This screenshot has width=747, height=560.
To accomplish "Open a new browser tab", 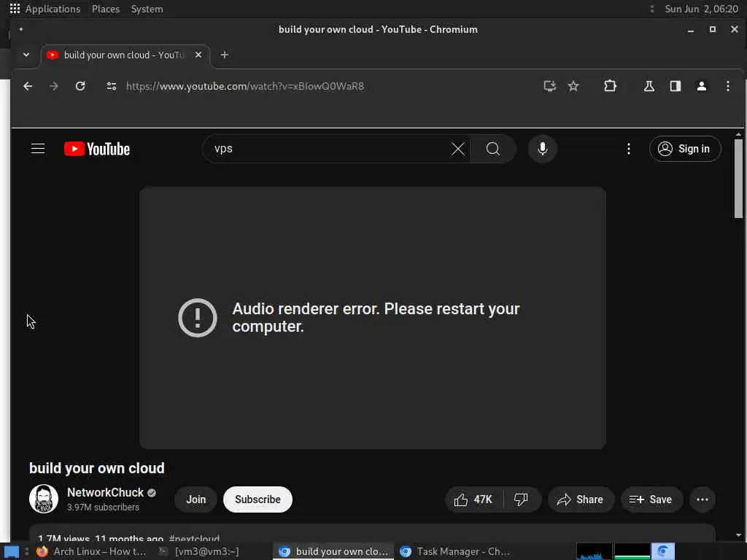I will (225, 55).
